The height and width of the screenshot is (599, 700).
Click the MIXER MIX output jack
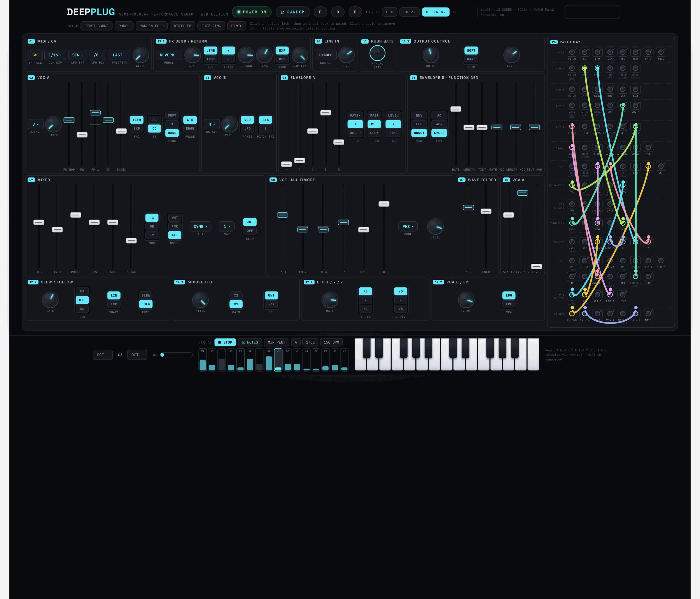coord(648,147)
